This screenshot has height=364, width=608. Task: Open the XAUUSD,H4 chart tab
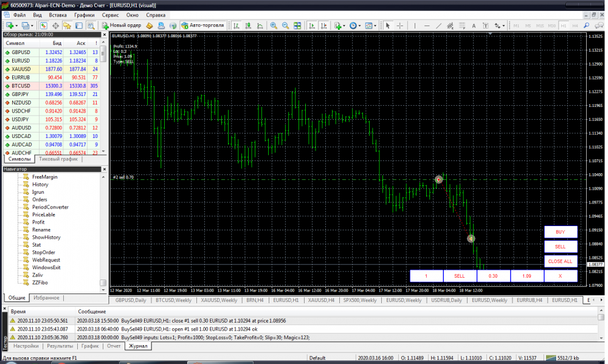point(321,300)
